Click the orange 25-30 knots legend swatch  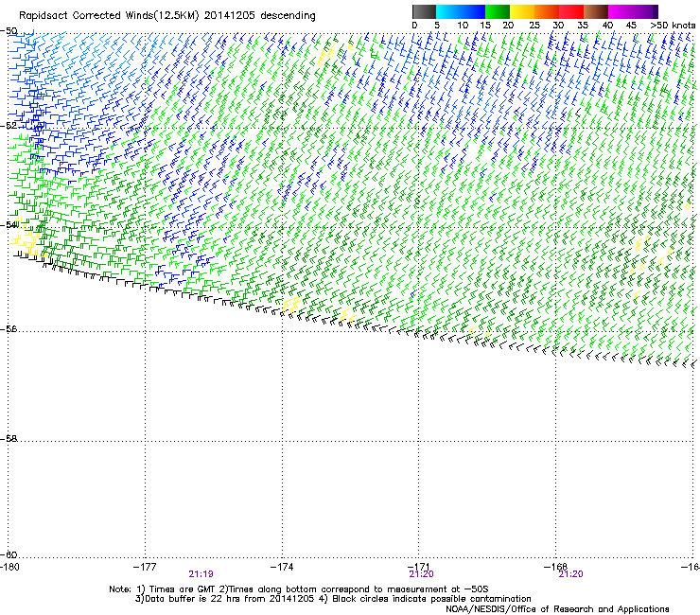pyautogui.click(x=547, y=11)
